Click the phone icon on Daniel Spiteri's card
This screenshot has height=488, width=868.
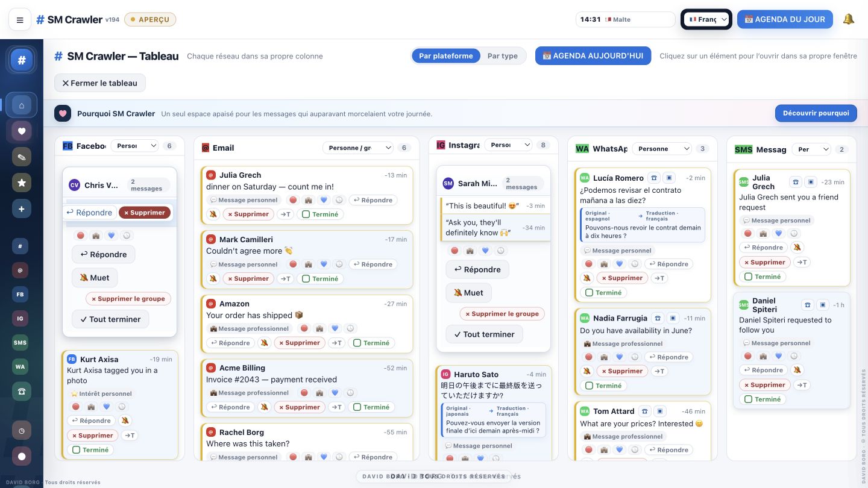808,305
